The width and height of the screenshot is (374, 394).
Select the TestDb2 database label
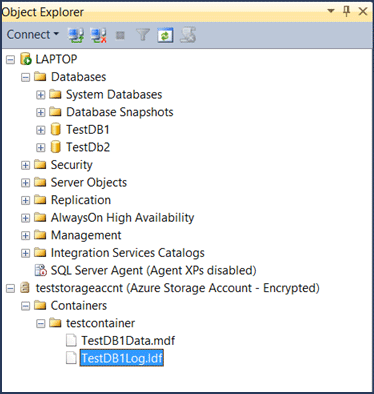coord(88,147)
